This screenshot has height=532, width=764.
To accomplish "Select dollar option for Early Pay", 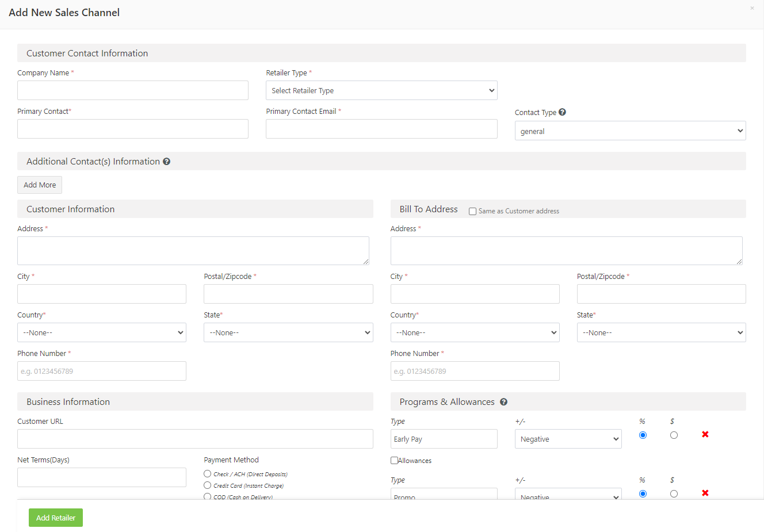I will click(x=674, y=435).
